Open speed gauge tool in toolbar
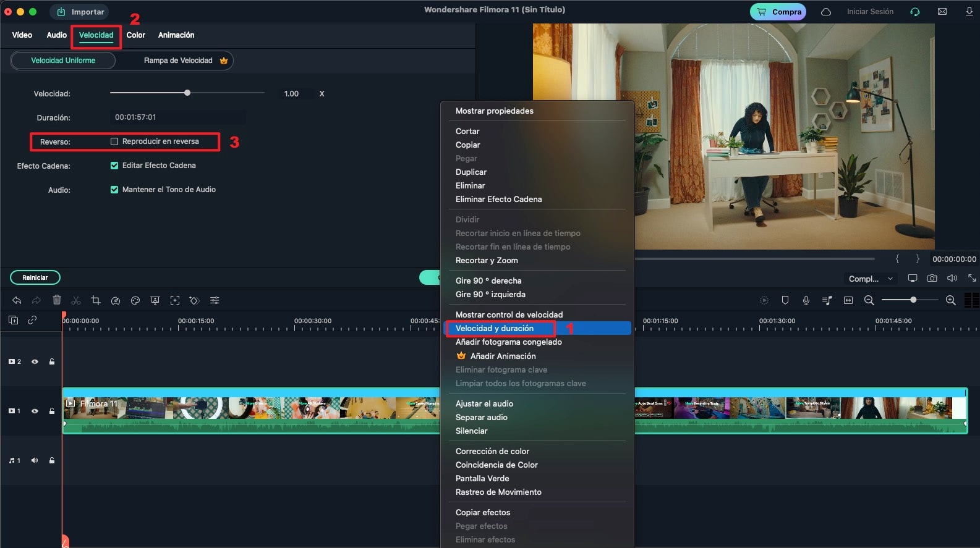Viewport: 980px width, 548px height. click(116, 301)
